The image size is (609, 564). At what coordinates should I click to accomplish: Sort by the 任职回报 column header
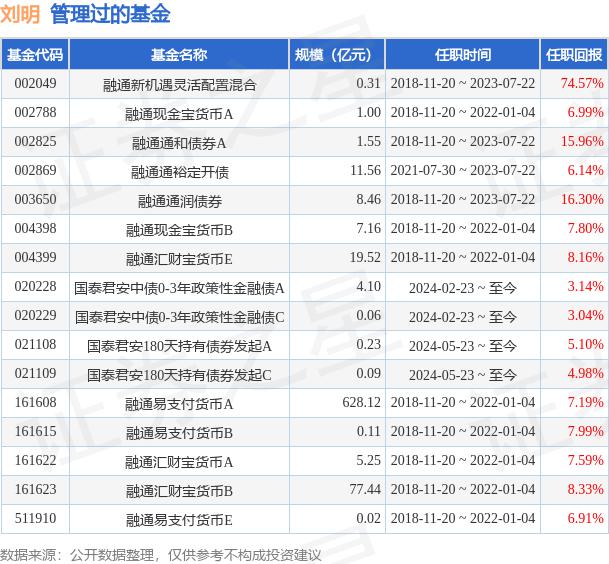point(573,54)
